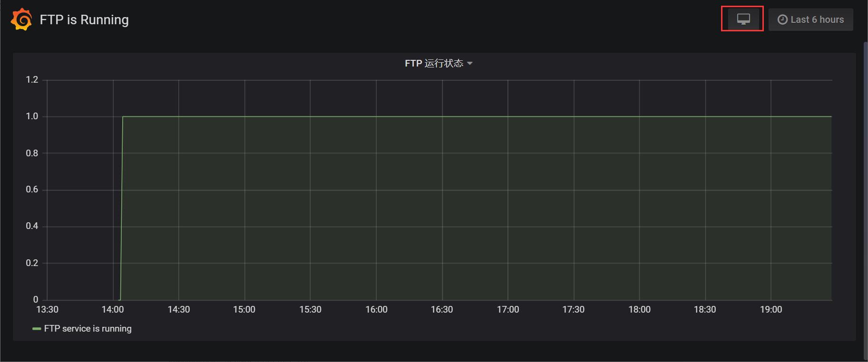Open the FTP 运行状态 panel title menu
Screen dimensions: 868x362
pyautogui.click(x=438, y=63)
